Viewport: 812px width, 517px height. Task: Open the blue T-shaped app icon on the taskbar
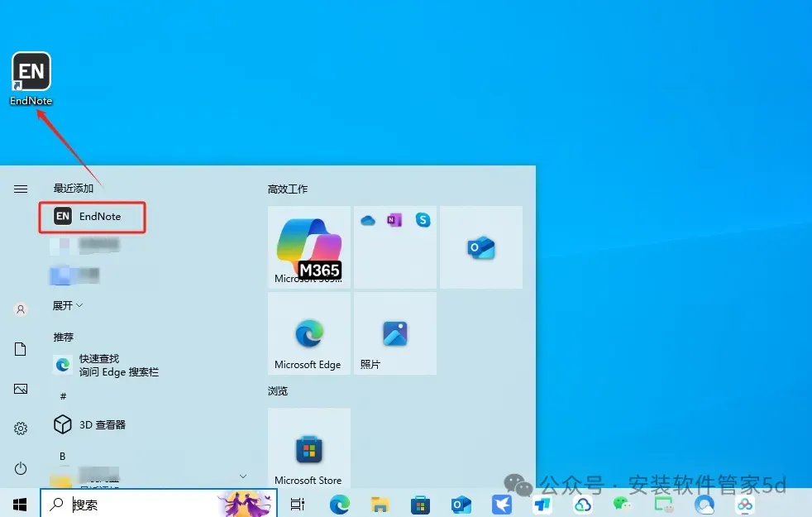pos(542,505)
